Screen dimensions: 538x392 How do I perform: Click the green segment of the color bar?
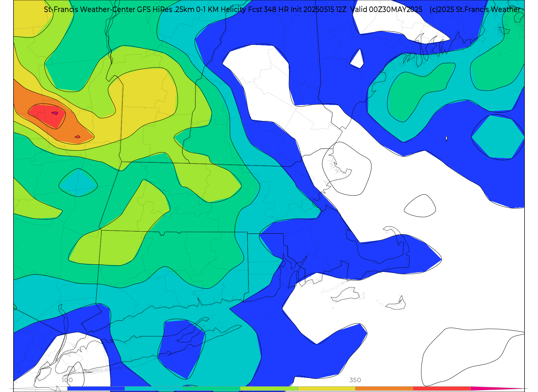(x=211, y=389)
